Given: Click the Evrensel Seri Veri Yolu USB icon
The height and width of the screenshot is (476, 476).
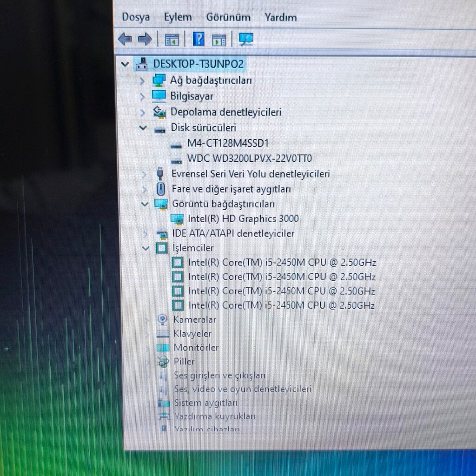Looking at the screenshot, I should coord(160,173).
